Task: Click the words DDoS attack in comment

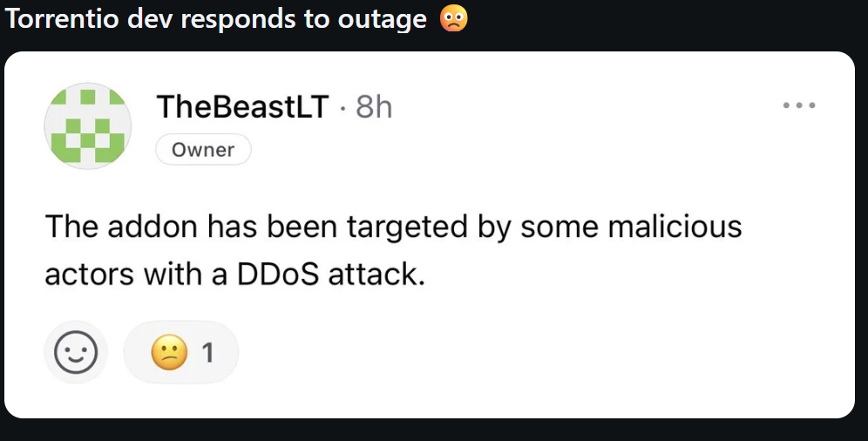Action: [x=331, y=274]
